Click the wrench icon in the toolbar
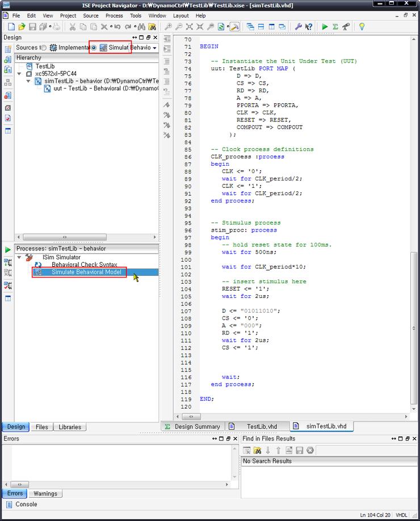Image resolution: width=420 pixels, height=521 pixels. point(299,27)
